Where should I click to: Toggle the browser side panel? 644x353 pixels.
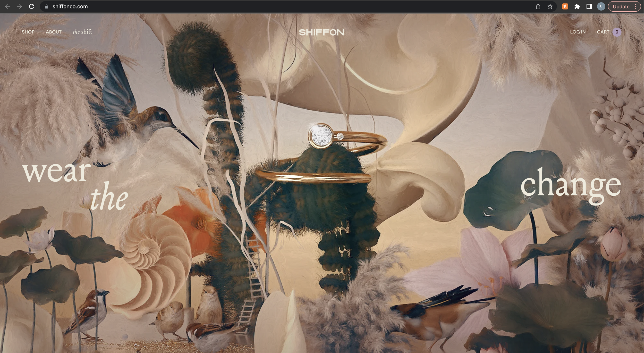[x=589, y=7]
